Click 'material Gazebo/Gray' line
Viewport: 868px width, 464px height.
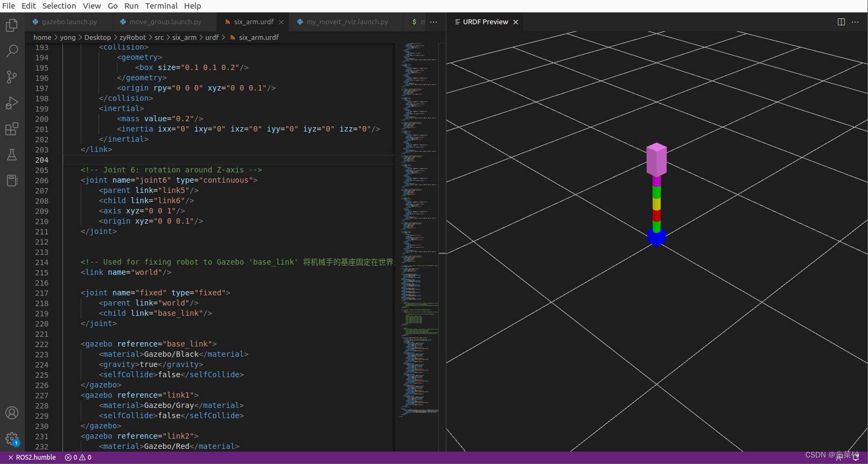[171, 406]
